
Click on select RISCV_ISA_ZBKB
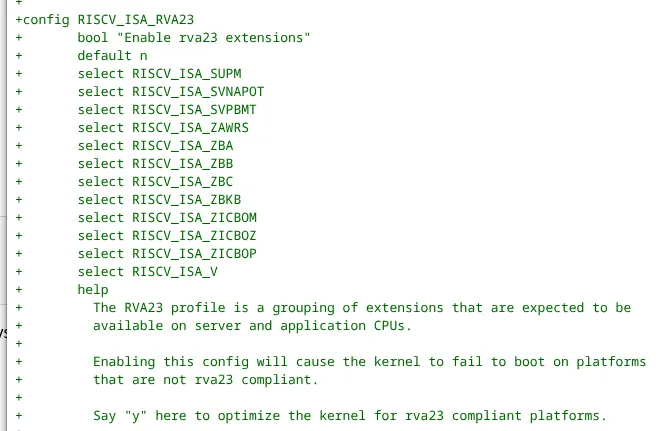pyautogui.click(x=159, y=199)
